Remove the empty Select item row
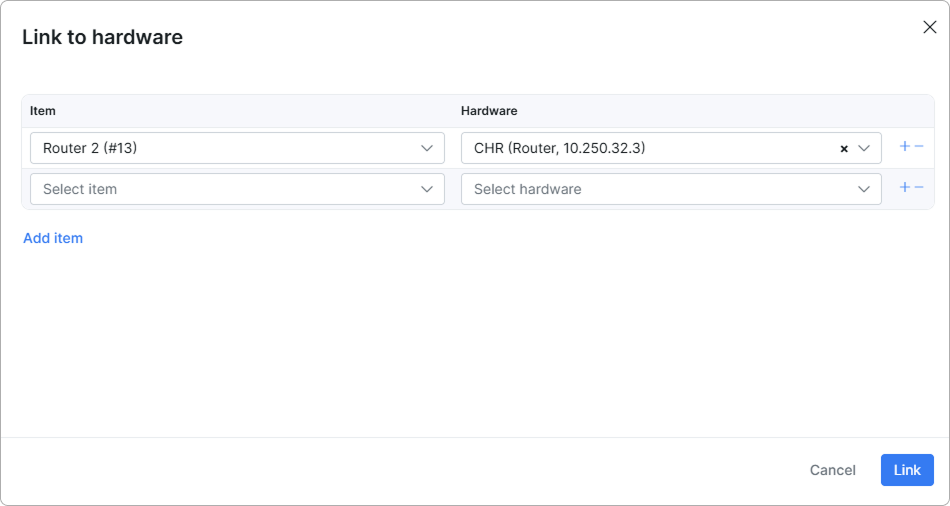Screen dimensions: 950x506 point(918,187)
